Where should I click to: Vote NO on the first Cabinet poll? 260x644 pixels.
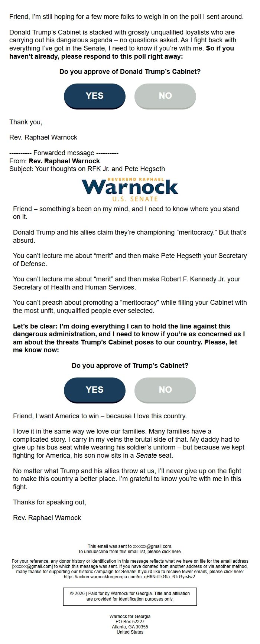165,96
